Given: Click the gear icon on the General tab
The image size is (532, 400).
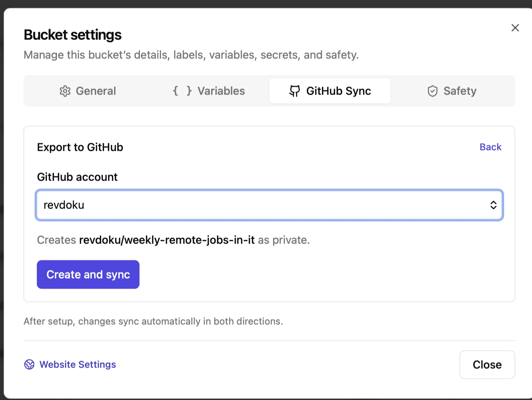Looking at the screenshot, I should (65, 91).
